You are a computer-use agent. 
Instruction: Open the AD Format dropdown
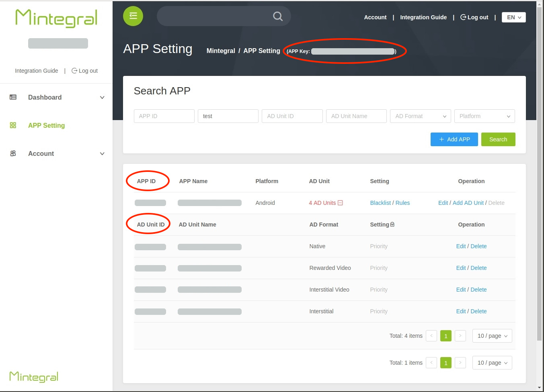(x=420, y=116)
